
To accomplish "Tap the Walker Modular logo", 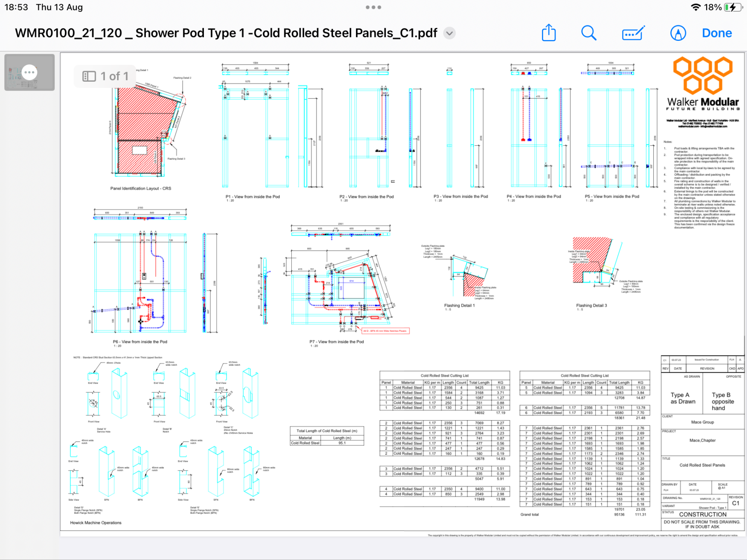I will 703,84.
